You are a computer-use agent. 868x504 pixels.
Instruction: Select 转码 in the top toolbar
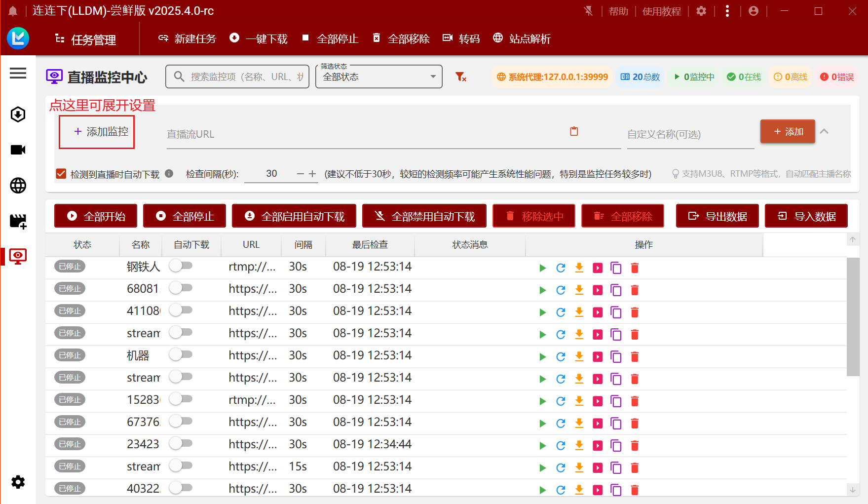coord(461,39)
